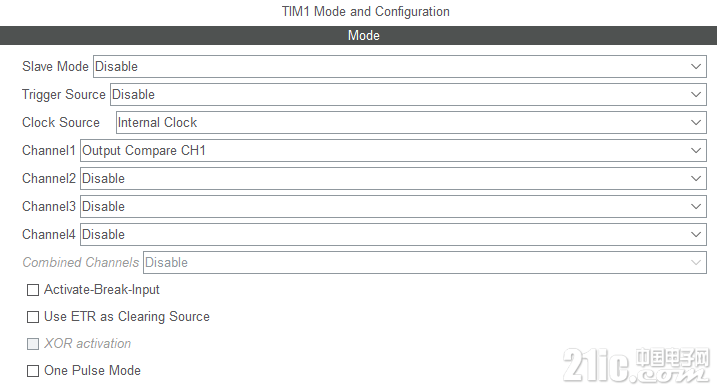Expand the Channel4 dropdown chevron

click(x=696, y=235)
